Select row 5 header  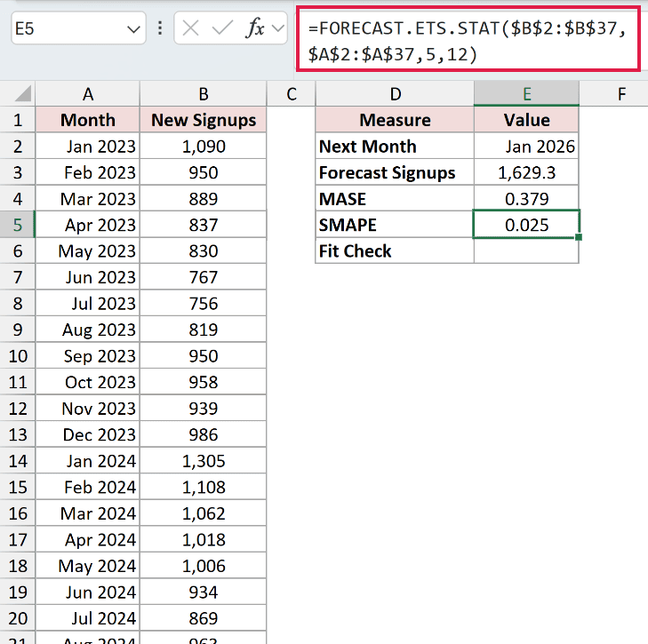click(18, 225)
